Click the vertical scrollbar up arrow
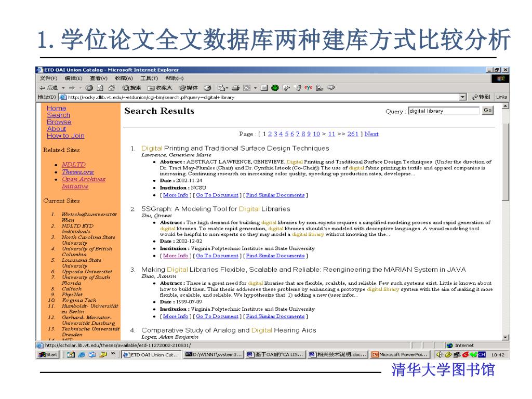Image resolution: width=532 pixels, height=399 pixels. [x=506, y=106]
